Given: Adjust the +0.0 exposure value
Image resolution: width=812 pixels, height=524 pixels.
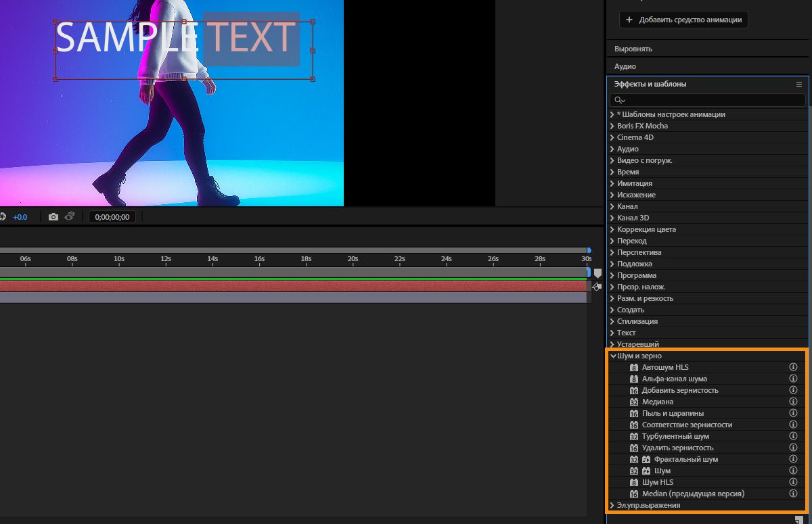Looking at the screenshot, I should pos(20,217).
